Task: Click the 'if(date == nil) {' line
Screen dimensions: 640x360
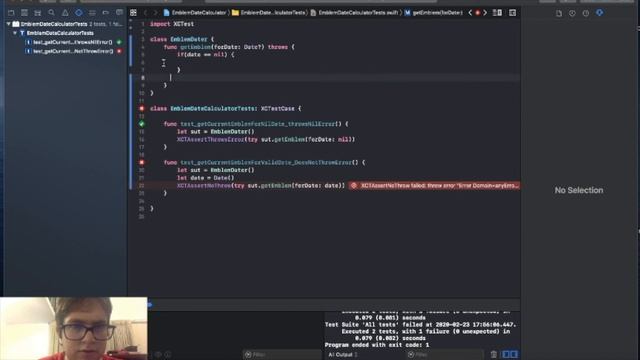Action: pyautogui.click(x=206, y=55)
